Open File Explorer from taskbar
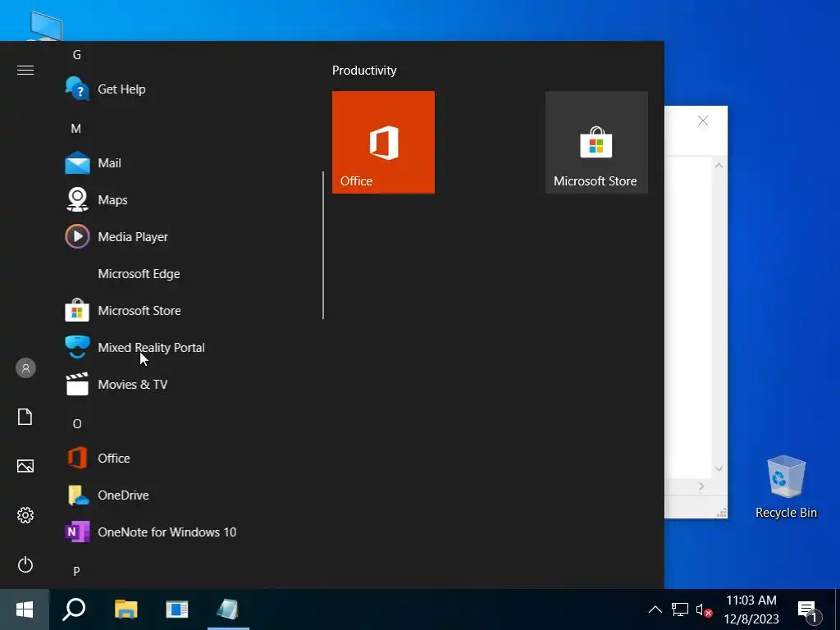The image size is (840, 630). [x=126, y=609]
